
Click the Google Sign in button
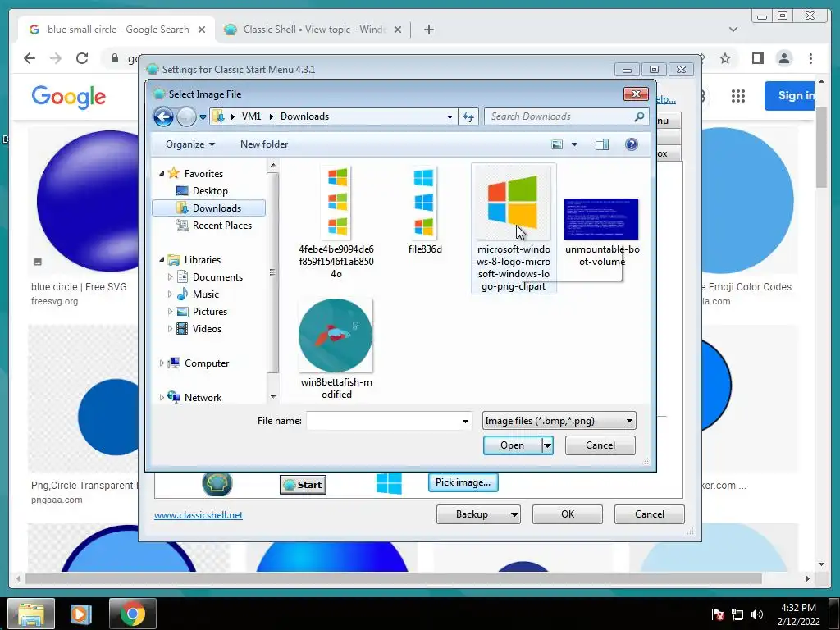(x=789, y=96)
